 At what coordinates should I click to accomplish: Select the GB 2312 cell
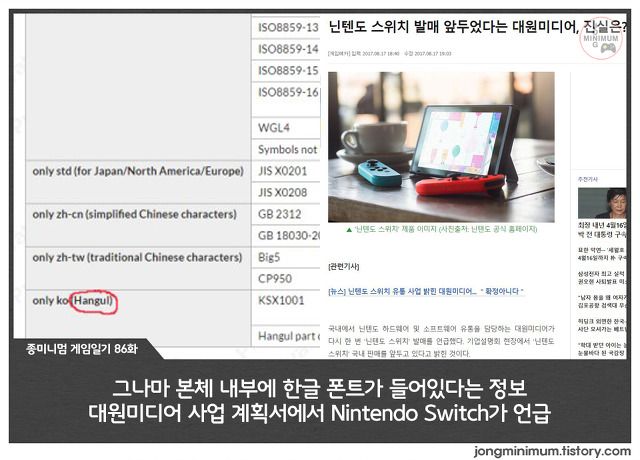(286, 214)
